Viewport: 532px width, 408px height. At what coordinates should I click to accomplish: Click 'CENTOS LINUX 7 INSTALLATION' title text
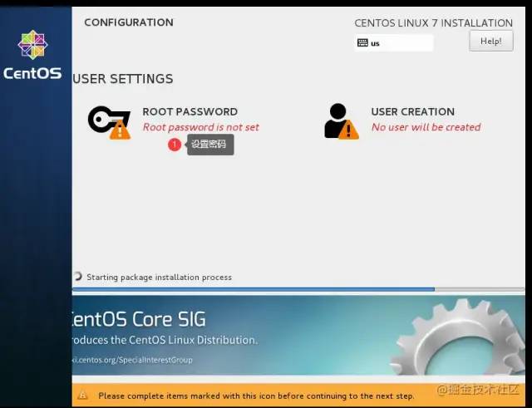[434, 23]
